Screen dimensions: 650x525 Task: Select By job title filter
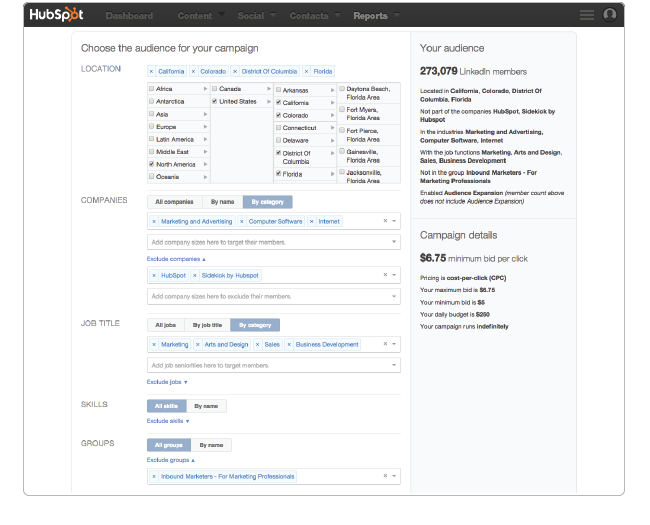point(206,325)
